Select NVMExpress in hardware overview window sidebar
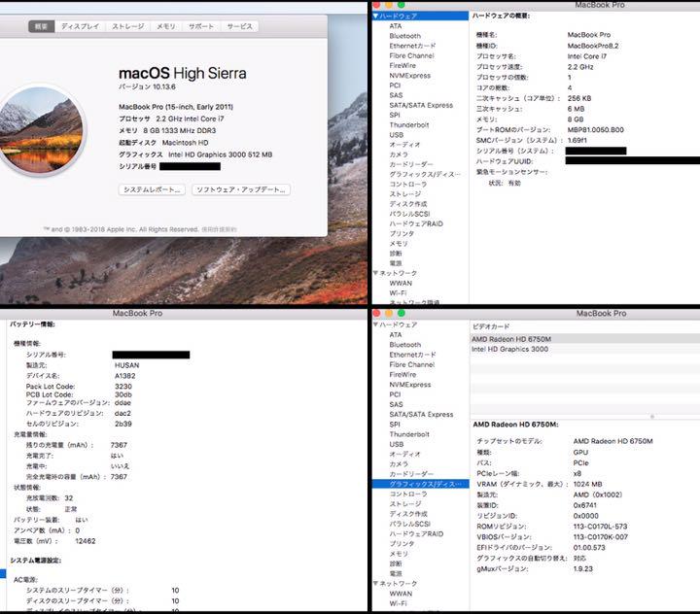Viewport: 700px width, 614px height. (410, 76)
